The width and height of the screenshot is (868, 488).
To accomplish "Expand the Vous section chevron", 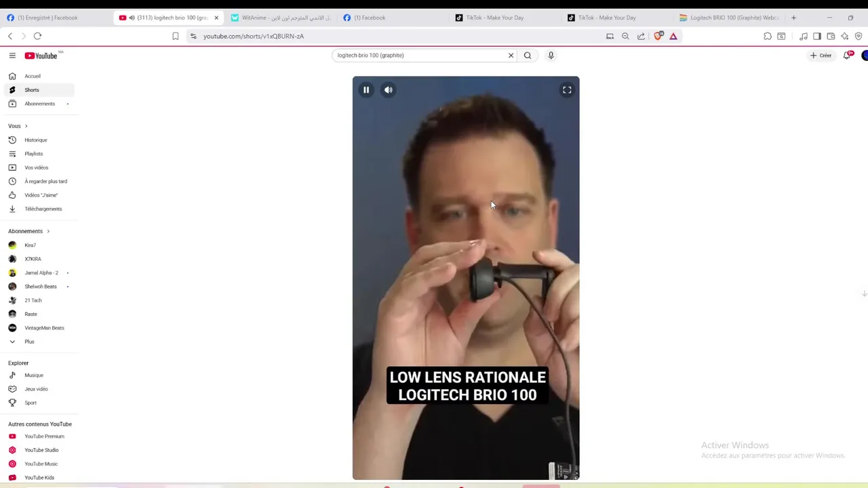I will (26, 126).
